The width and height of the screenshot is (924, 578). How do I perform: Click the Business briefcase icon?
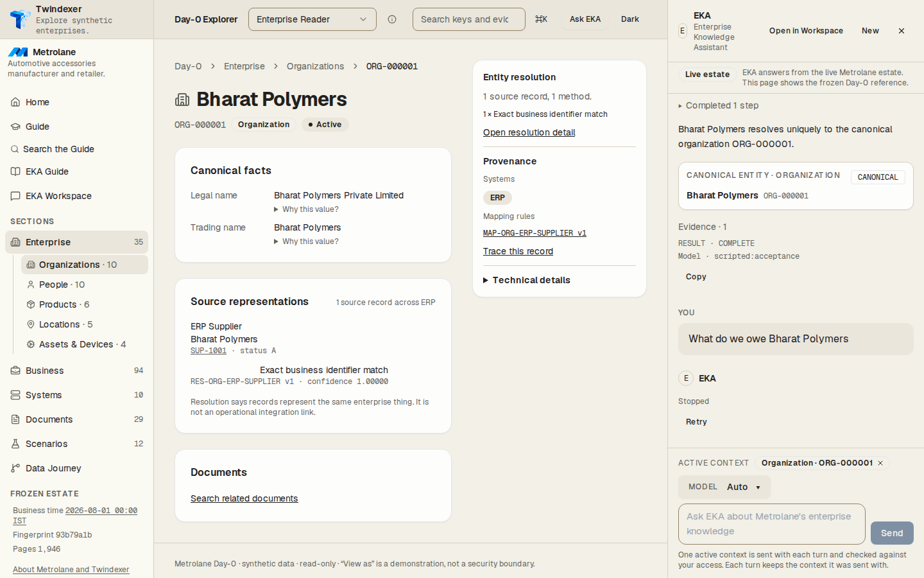(x=15, y=371)
